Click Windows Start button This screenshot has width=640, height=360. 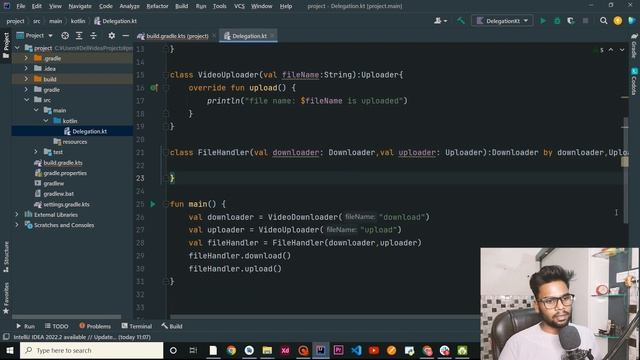[x=9, y=351]
